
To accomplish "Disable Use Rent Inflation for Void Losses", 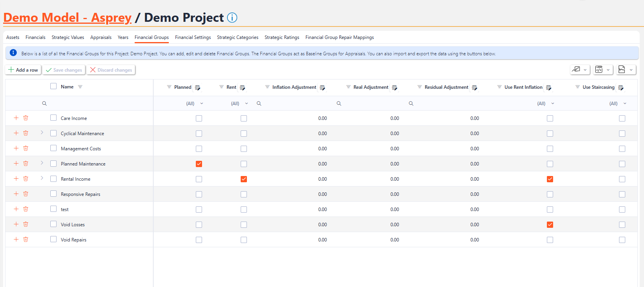I will [550, 225].
